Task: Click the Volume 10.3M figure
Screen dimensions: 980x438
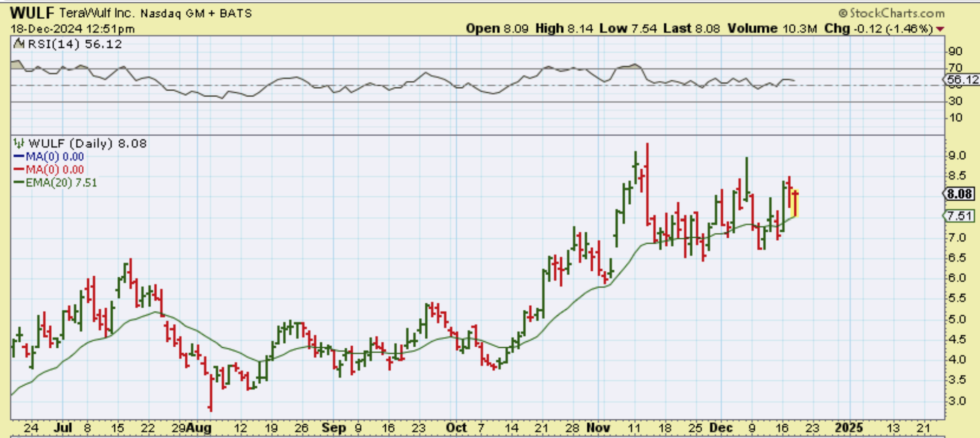Action: click(773, 29)
